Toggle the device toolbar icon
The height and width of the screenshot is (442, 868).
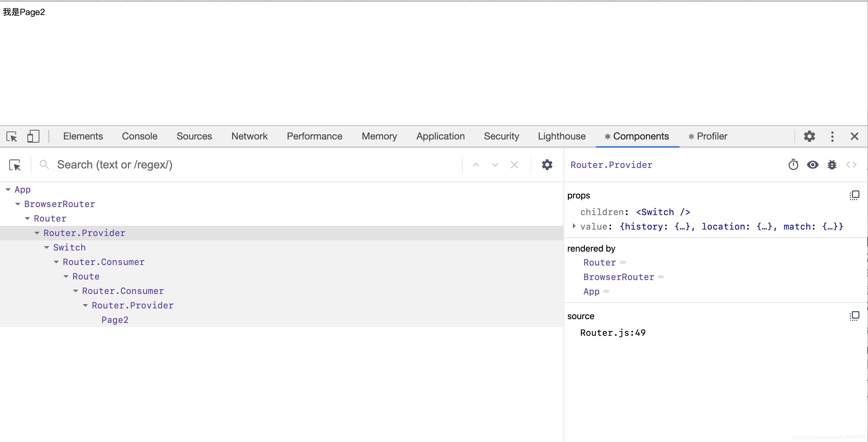click(33, 137)
